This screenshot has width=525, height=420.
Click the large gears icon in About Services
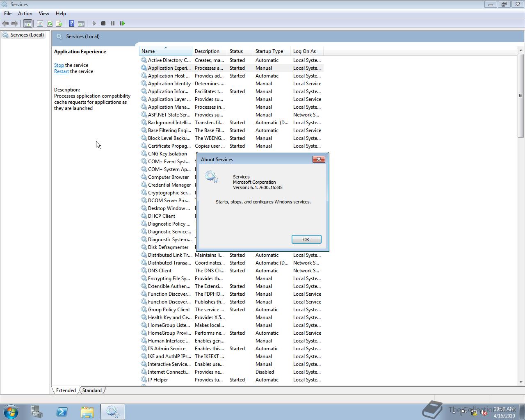point(212,177)
